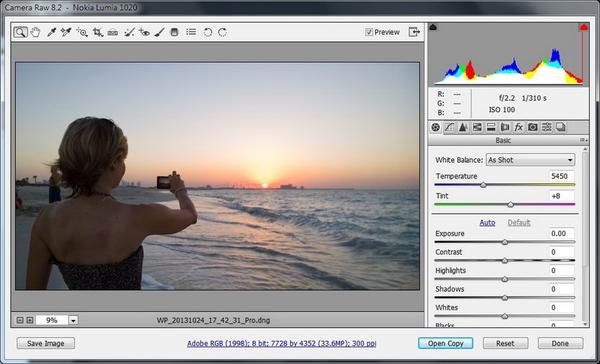Select the Color Sampler tool
600x364 pixels.
click(x=66, y=32)
